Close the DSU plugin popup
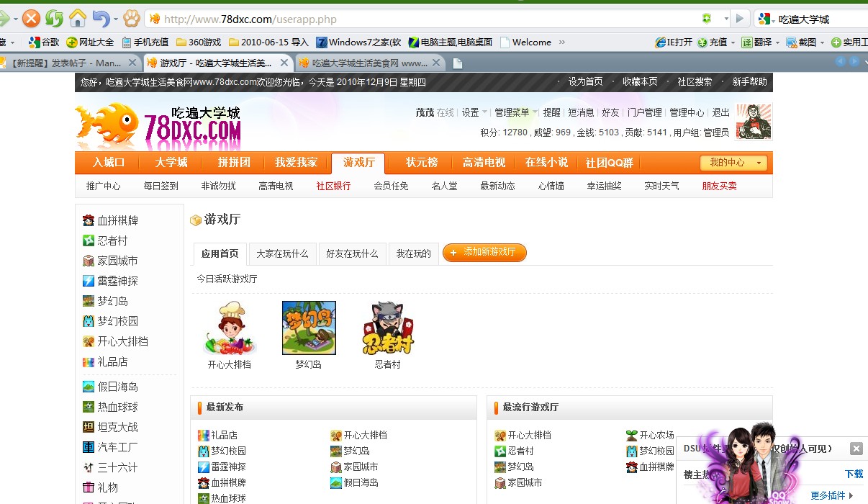The width and height of the screenshot is (868, 504). pos(856,449)
